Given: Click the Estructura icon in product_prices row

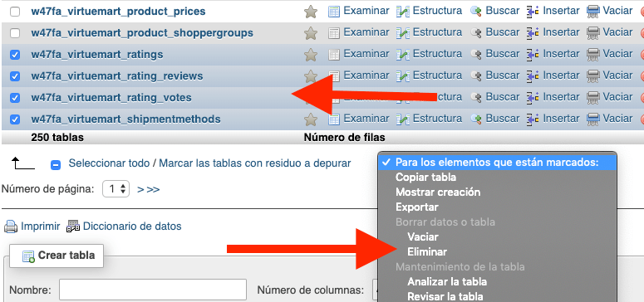Looking at the screenshot, I should 403,12.
